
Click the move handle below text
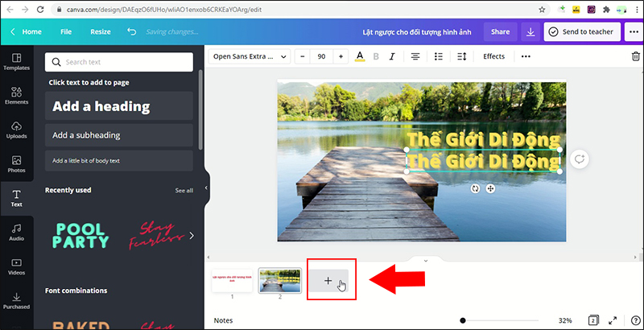(490, 188)
